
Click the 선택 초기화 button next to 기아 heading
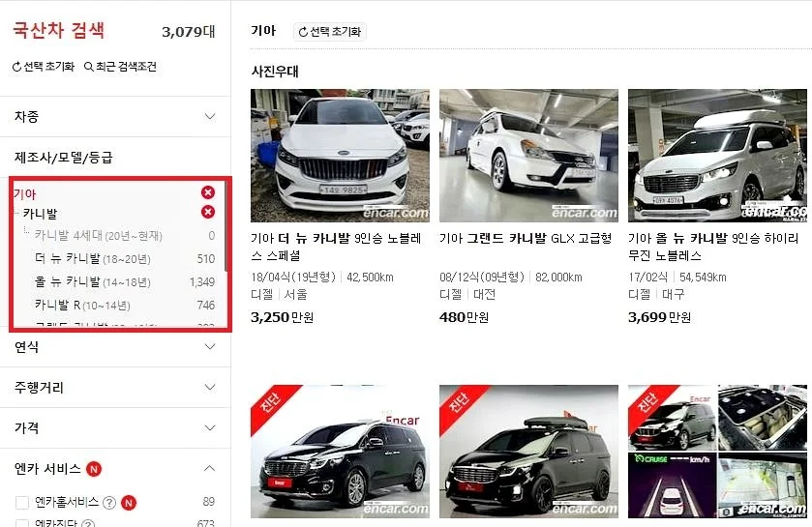point(330,32)
